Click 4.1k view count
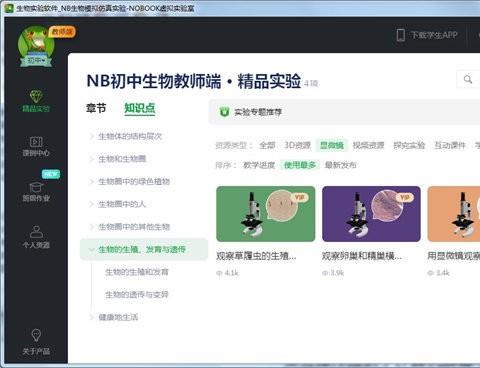This screenshot has height=368, width=480. (232, 273)
